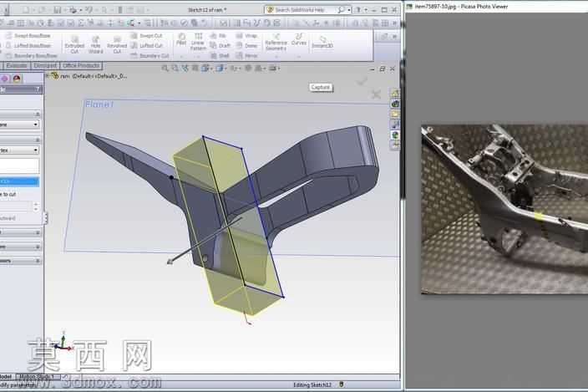This screenshot has width=588, height=392.
Task: Click the help question mark in panel header
Action: point(38,89)
